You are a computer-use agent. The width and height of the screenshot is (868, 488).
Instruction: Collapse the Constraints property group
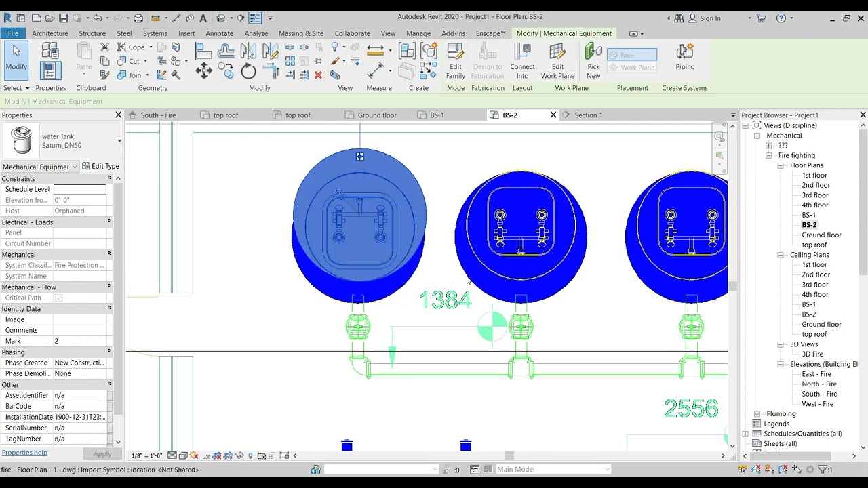click(x=108, y=178)
